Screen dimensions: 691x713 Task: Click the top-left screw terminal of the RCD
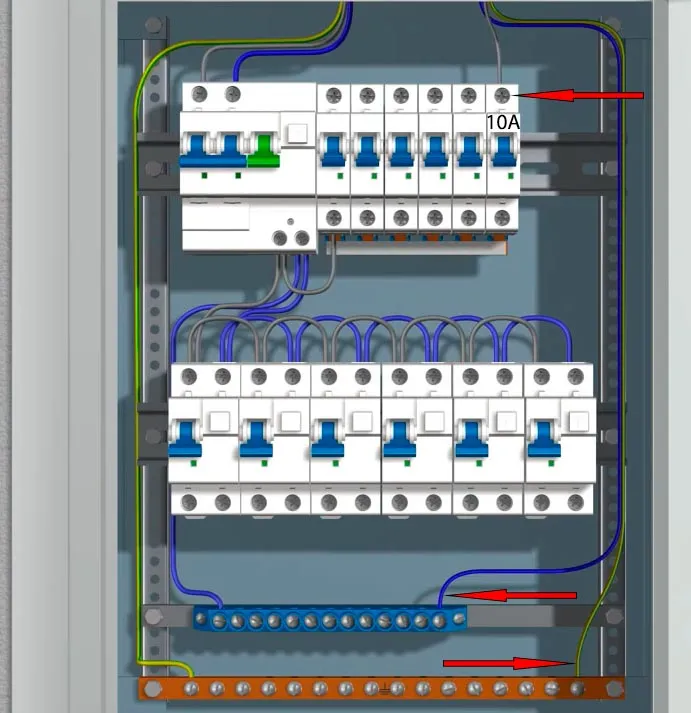tap(200, 94)
